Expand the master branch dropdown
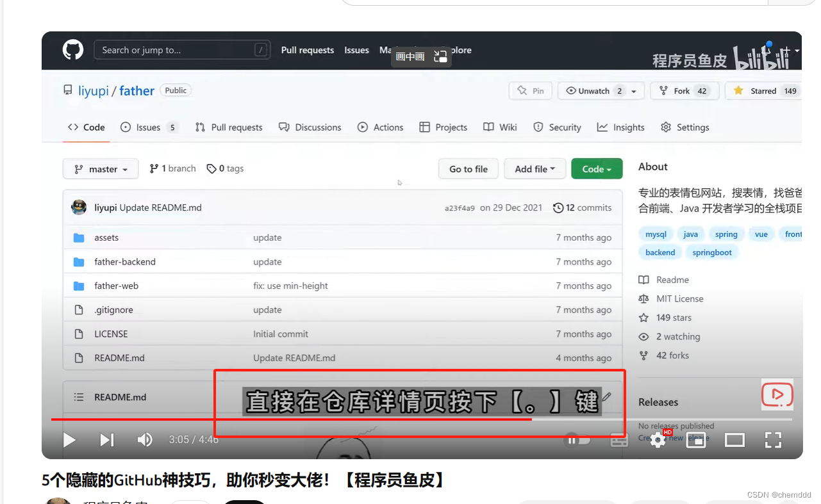Image resolution: width=821 pixels, height=504 pixels. pyautogui.click(x=101, y=169)
